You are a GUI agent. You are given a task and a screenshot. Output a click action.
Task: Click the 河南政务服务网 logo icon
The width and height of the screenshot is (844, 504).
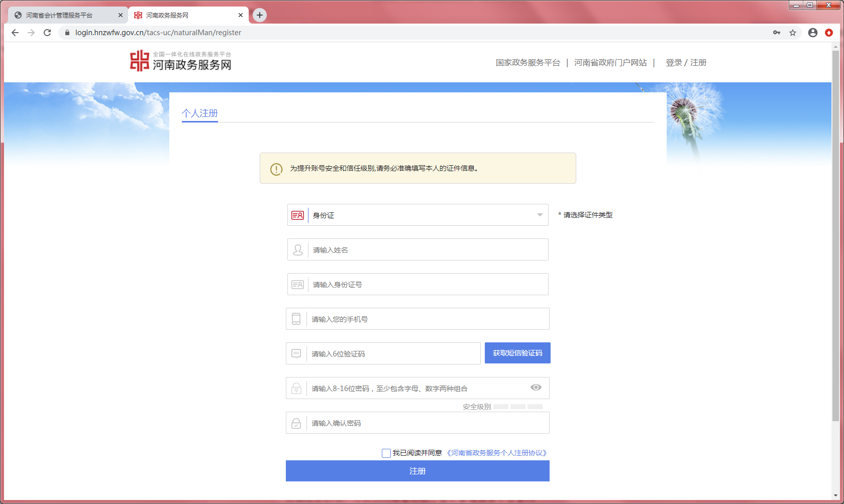point(139,60)
